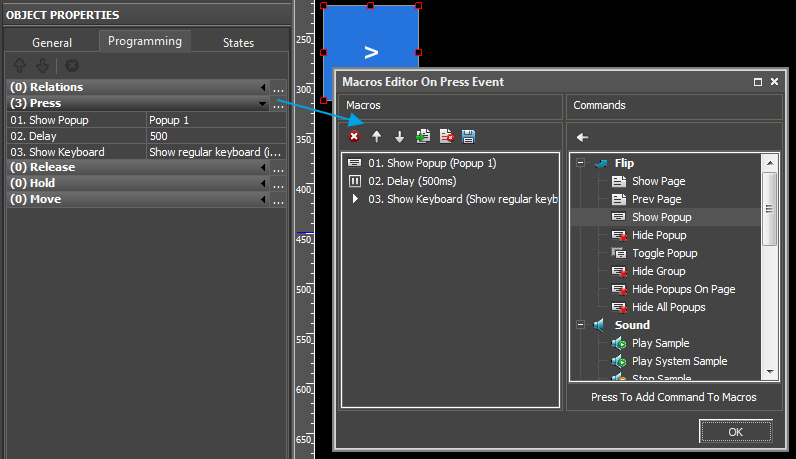Collapse the Flip tree node
The image size is (796, 459).
pos(580,163)
